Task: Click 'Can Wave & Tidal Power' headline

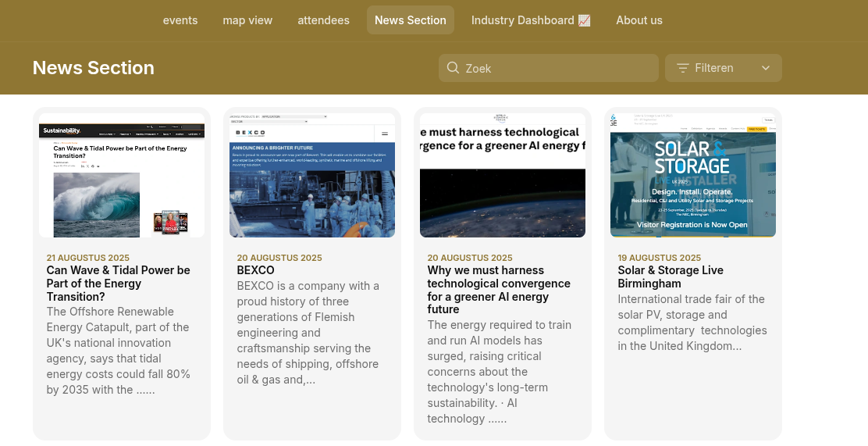Action: coord(118,284)
